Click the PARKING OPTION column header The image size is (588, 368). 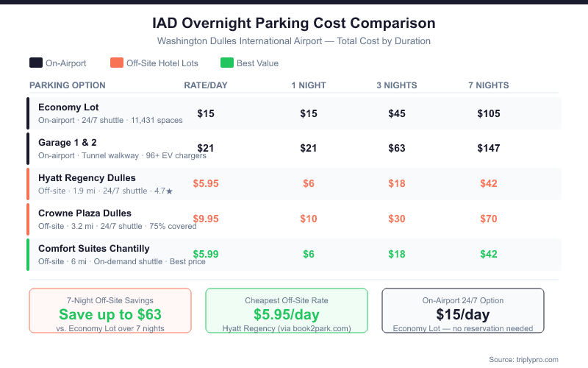pos(69,85)
